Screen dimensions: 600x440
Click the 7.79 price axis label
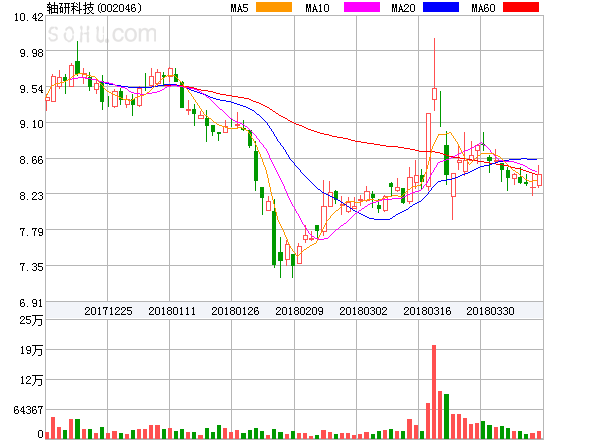[32, 232]
